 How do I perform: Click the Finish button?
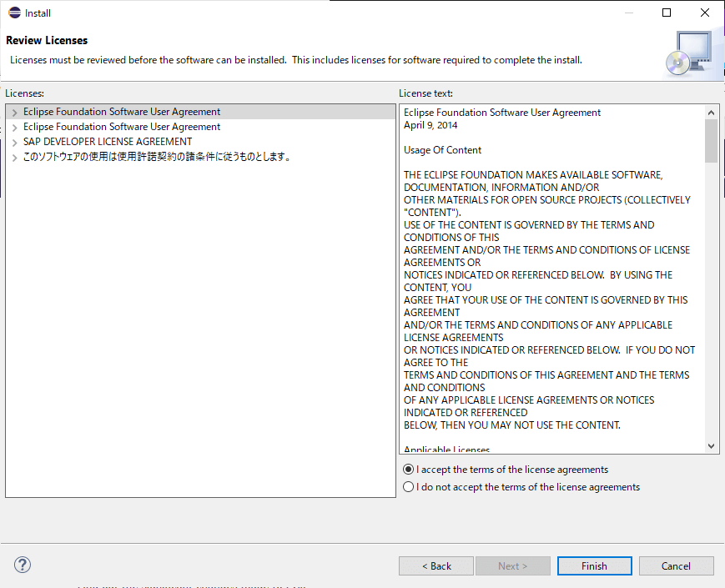(594, 565)
